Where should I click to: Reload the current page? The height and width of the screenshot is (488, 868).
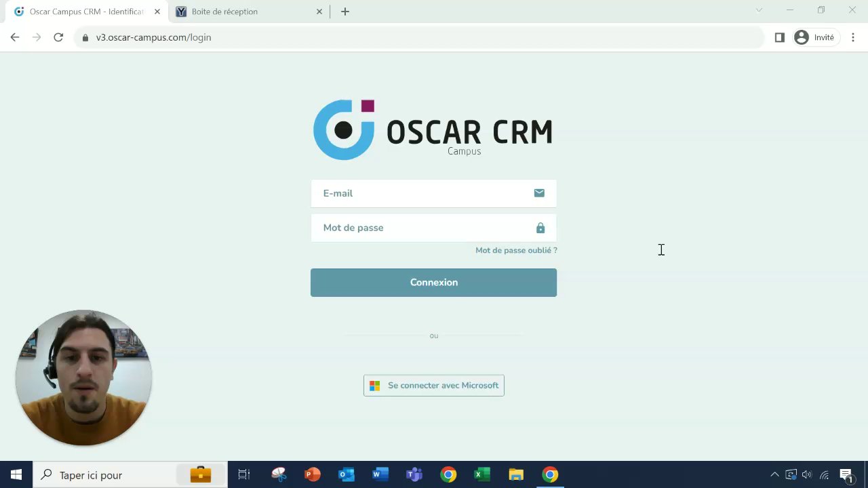pyautogui.click(x=58, y=37)
